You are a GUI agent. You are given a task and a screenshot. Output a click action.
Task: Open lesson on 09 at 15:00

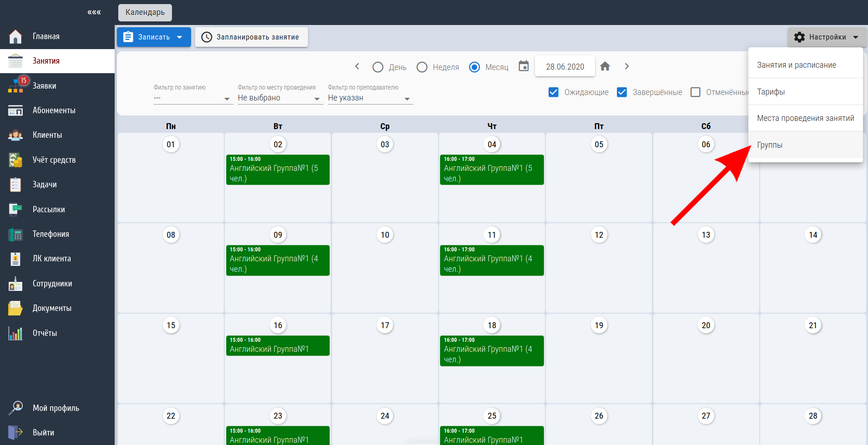tap(278, 260)
